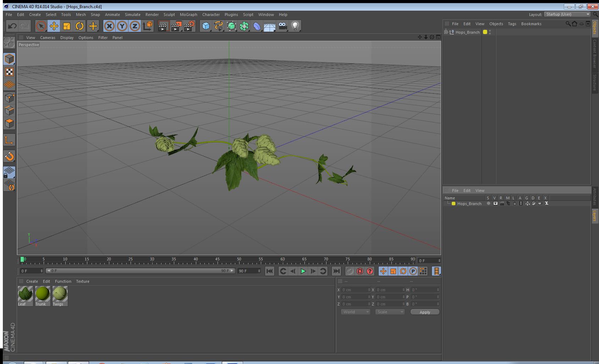Toggle coordinate system icon
The height and width of the screenshot is (364, 599).
(148, 26)
